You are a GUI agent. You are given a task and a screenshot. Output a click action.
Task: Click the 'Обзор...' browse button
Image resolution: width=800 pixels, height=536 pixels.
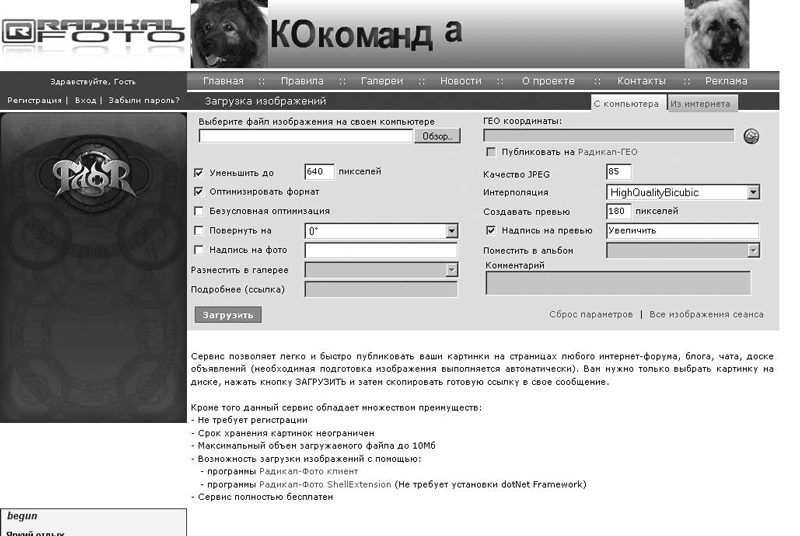tap(437, 136)
